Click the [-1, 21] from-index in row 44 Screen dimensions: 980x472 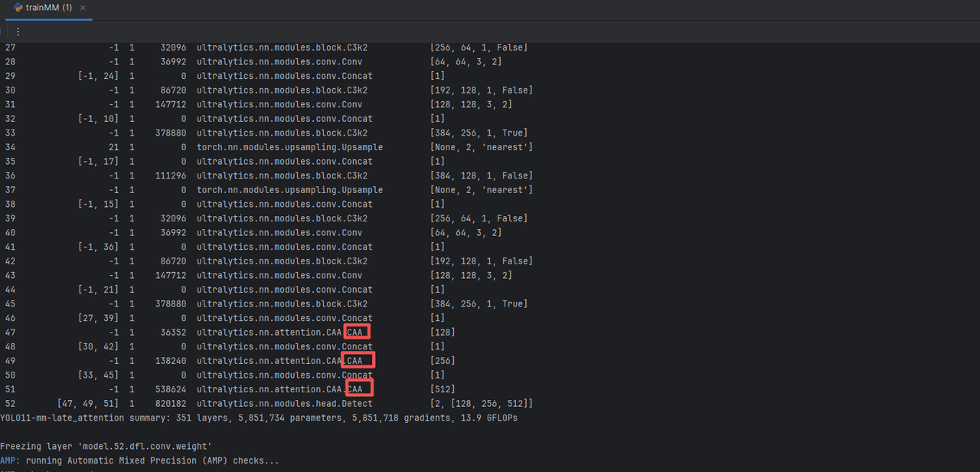pos(98,290)
